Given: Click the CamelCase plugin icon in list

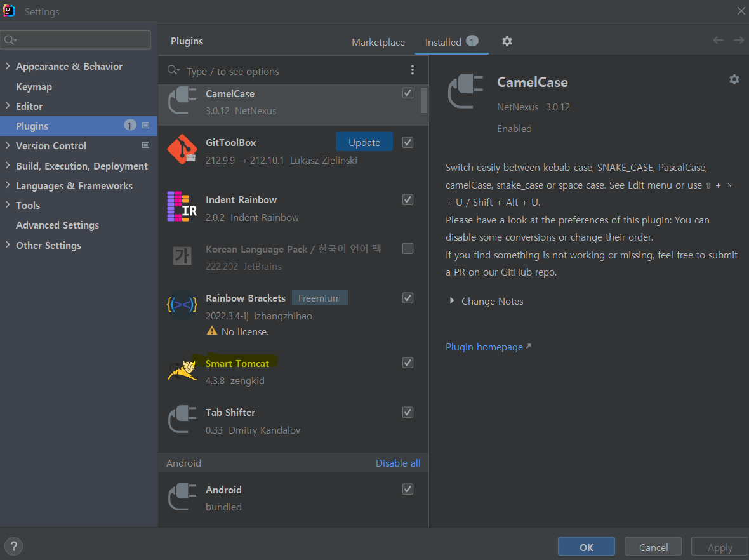Looking at the screenshot, I should point(182,101).
